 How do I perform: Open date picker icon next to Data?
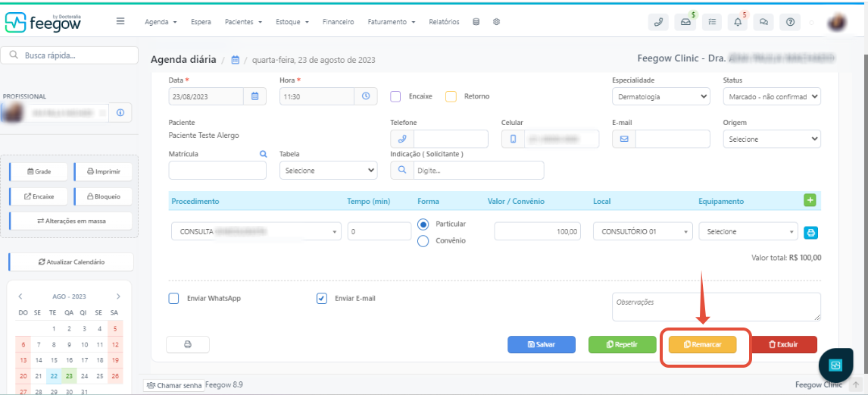[254, 96]
